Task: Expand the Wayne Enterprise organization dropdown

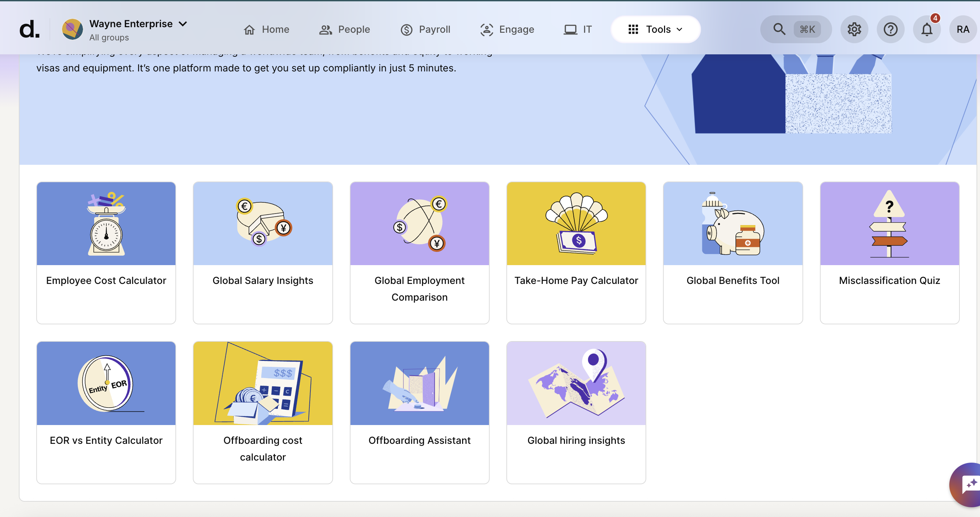Action: tap(183, 24)
